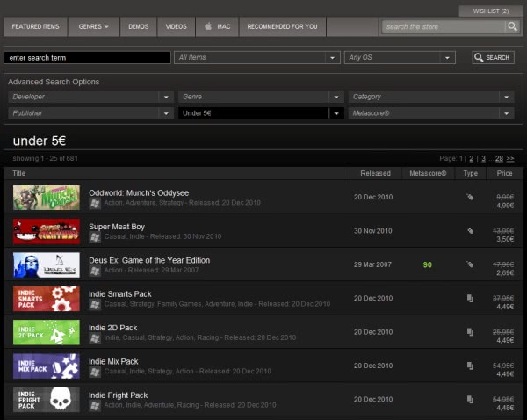Switch to the Mac tab

217,26
